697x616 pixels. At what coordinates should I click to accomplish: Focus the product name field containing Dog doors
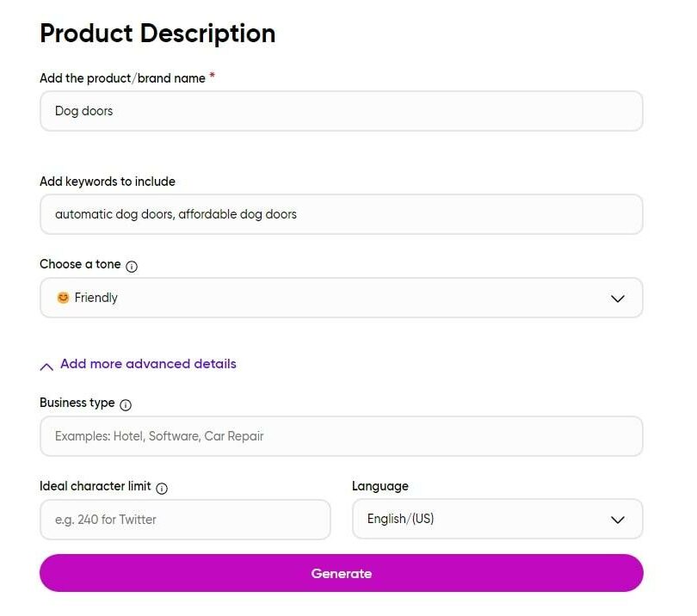[x=342, y=111]
